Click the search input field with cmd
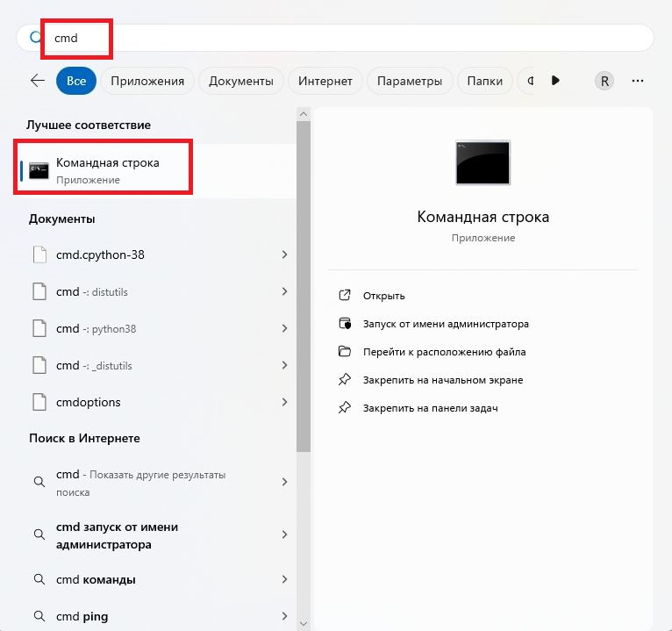Image resolution: width=672 pixels, height=631 pixels. click(x=351, y=38)
